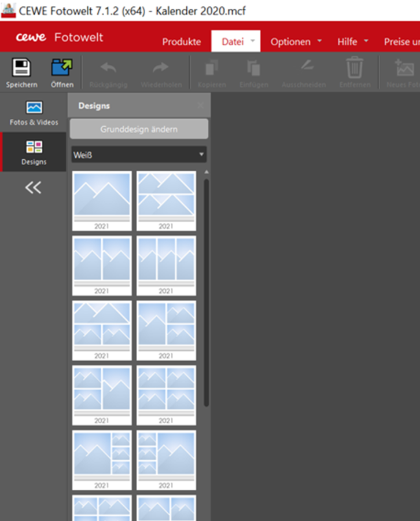Expand the Optionen dropdown arrow

click(319, 41)
